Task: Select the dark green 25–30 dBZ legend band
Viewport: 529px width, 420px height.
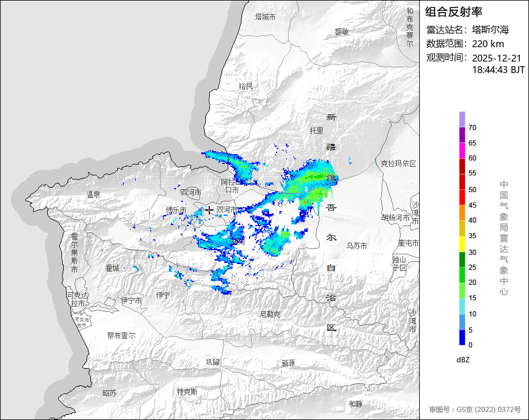Action: (x=462, y=259)
